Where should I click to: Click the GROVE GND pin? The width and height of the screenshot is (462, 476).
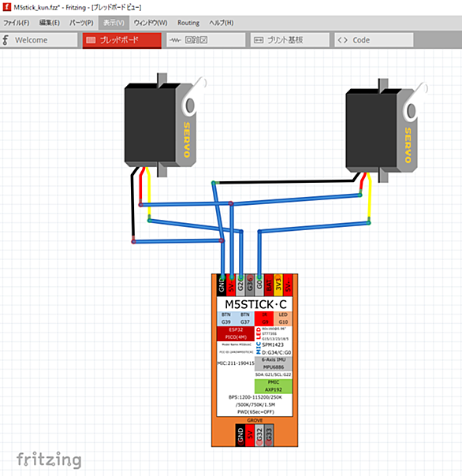(240, 435)
